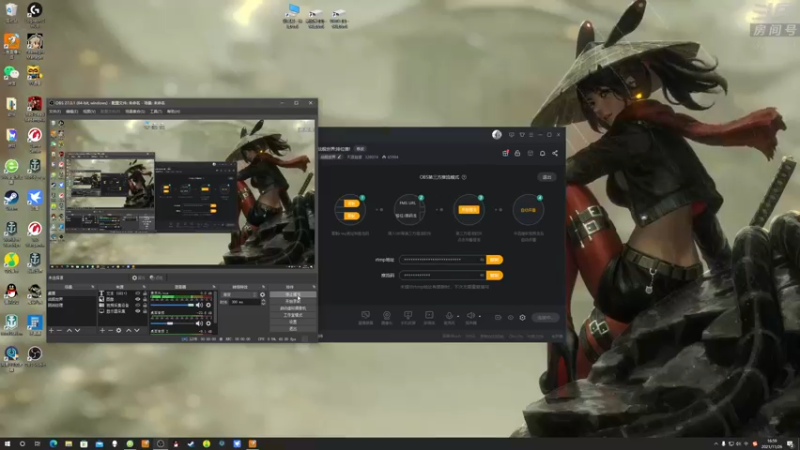Click the microphone icon in streaming app

coord(449,315)
